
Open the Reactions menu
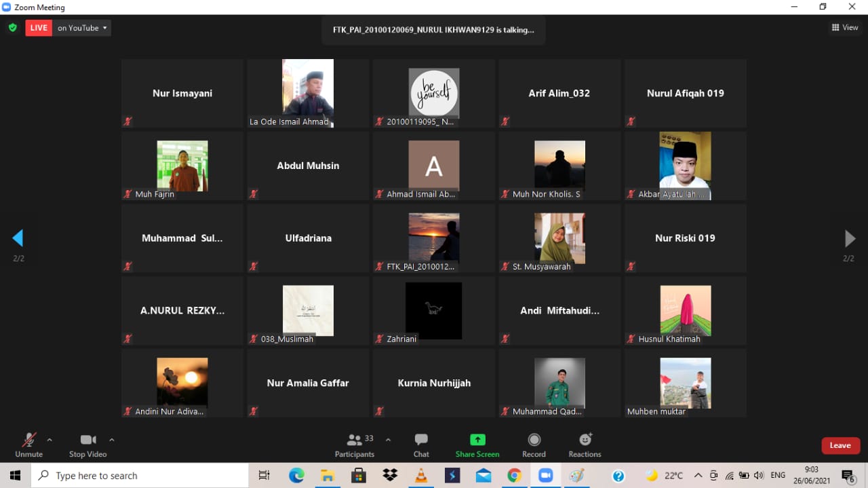(x=585, y=440)
